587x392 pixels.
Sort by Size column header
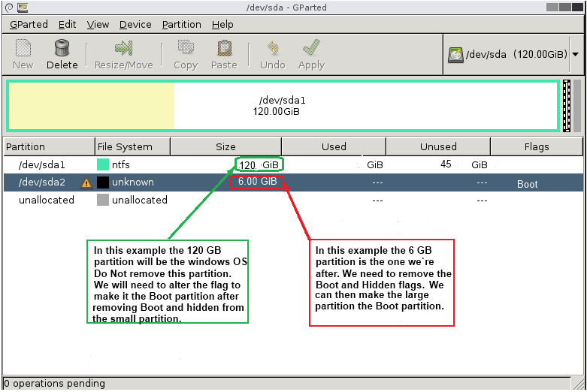225,146
